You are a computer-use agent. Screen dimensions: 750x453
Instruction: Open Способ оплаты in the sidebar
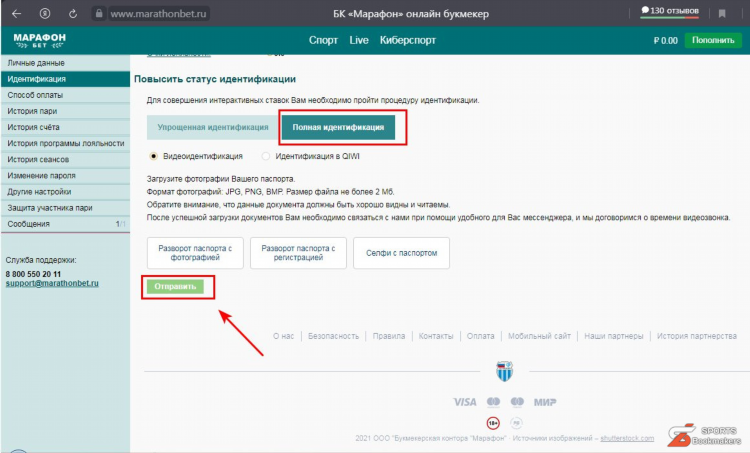(x=65, y=95)
